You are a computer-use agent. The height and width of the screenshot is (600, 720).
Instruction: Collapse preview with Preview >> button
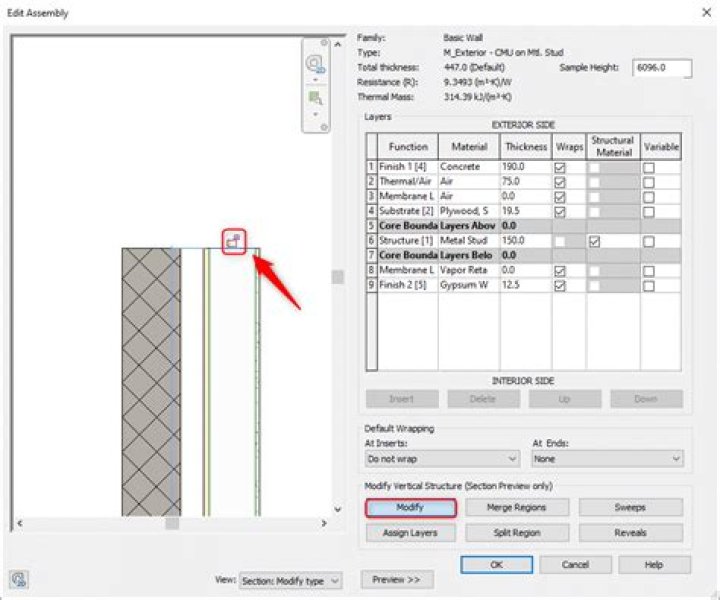(397, 580)
